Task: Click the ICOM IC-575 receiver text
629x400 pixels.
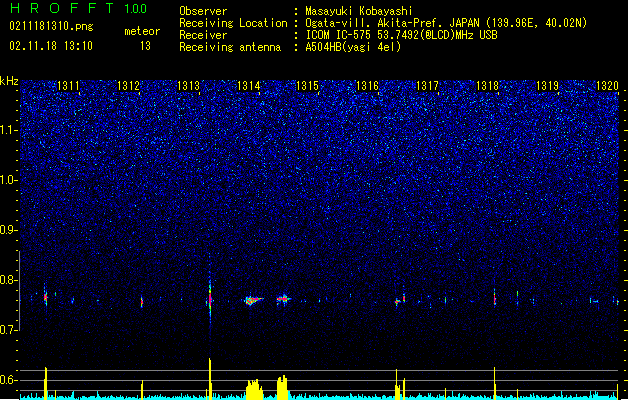Action: pyautogui.click(x=401, y=35)
